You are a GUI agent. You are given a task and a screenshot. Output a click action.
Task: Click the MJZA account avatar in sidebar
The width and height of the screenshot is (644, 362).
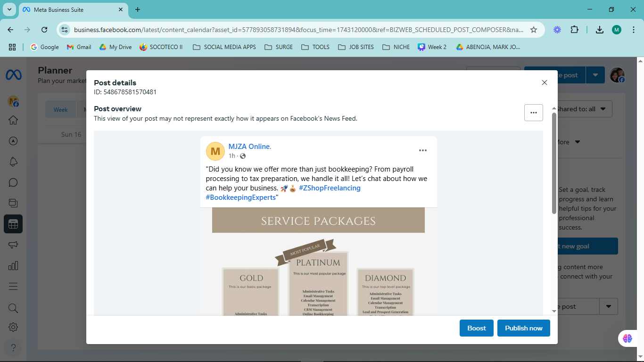[13, 101]
